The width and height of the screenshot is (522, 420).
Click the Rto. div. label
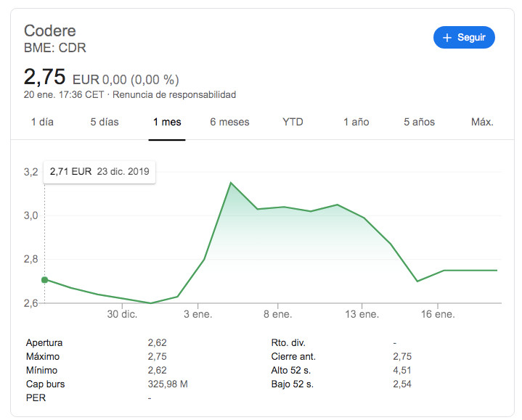point(288,343)
